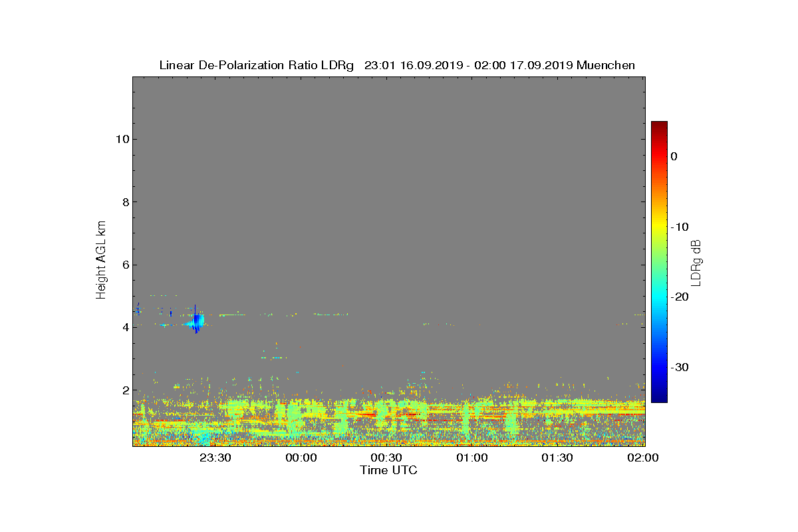
Task: Click the 4 km height tick label
Action: 124,327
